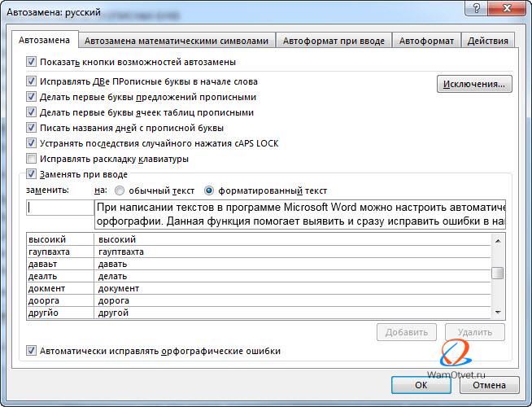Open Автозамена математическими символами tab
This screenshot has width=532, height=407.
(177, 41)
